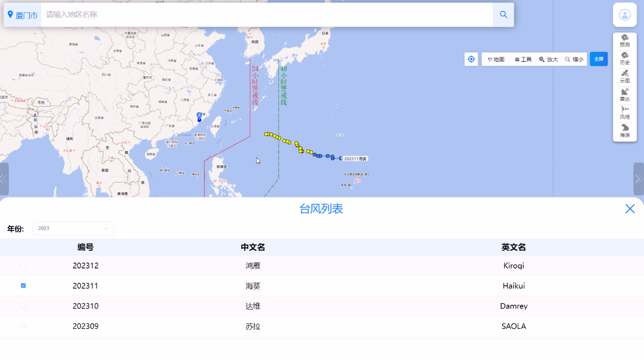Click the 全屏 fullscreen button
644x360 pixels.
coord(599,59)
